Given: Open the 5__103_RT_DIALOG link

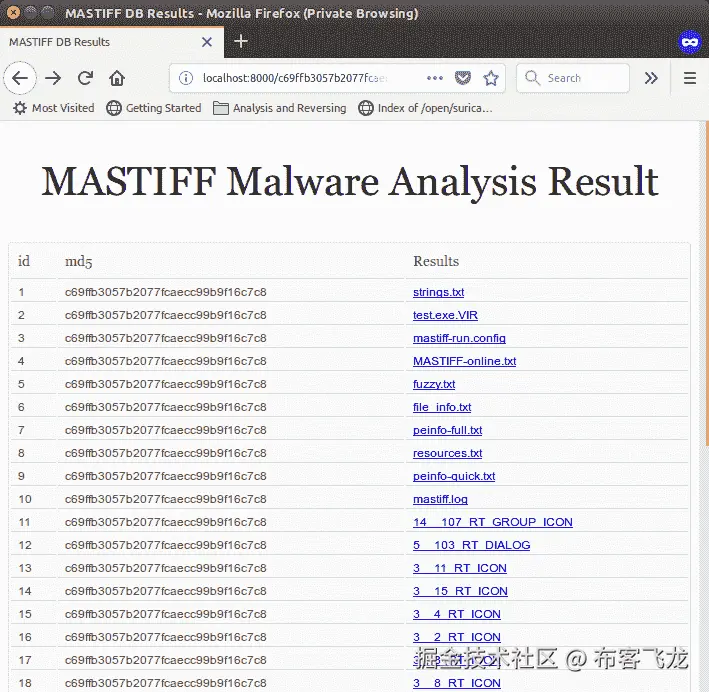Looking at the screenshot, I should click(x=471, y=545).
